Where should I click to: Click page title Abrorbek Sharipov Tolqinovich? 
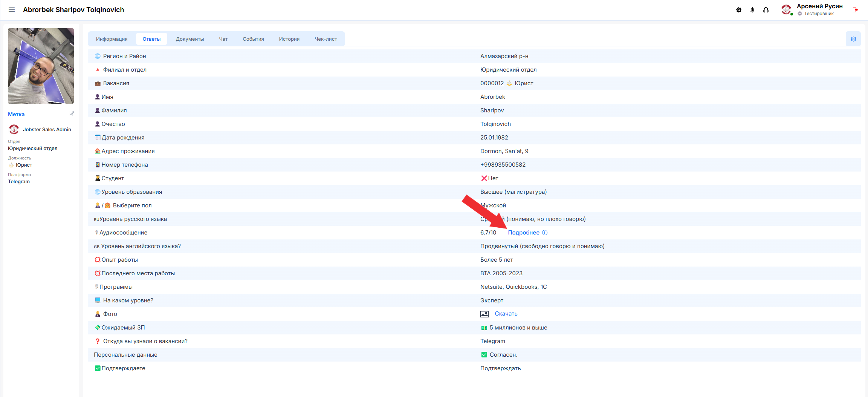tap(73, 10)
